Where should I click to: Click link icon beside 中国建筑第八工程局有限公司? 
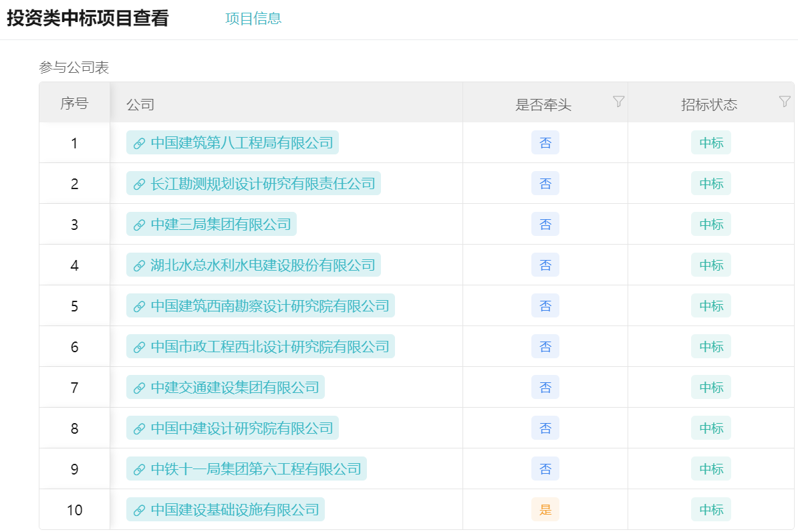139,144
